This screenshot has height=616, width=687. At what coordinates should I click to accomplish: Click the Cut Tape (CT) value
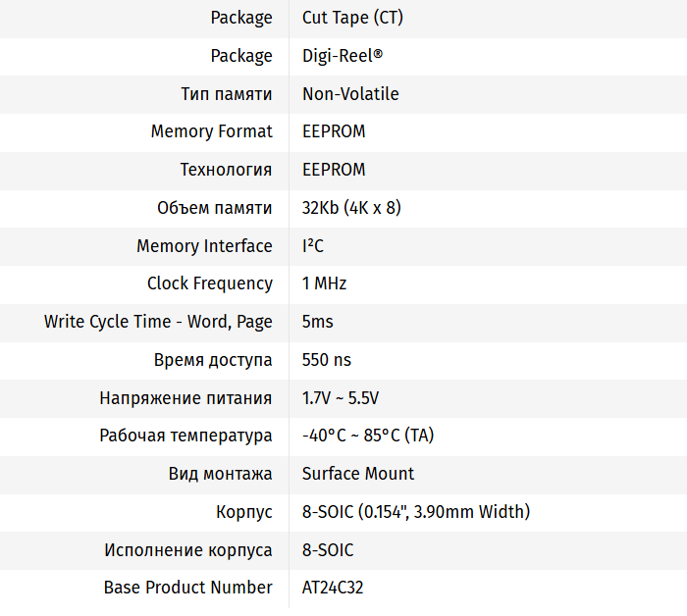point(351,18)
